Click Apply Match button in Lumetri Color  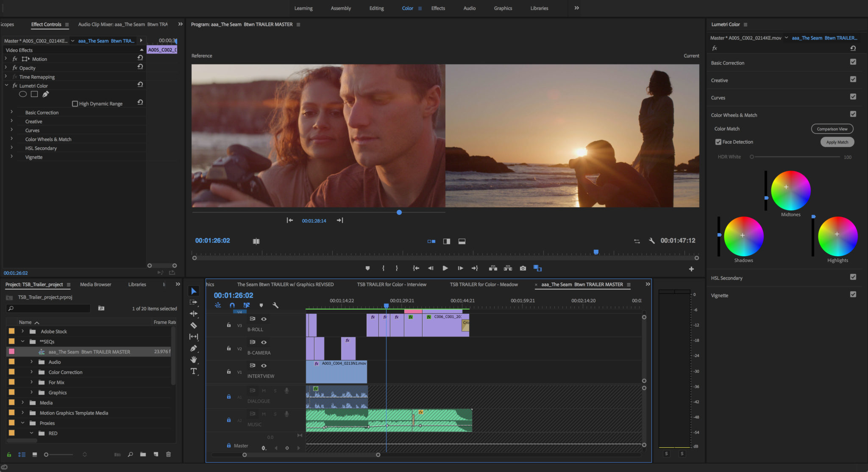click(x=837, y=142)
